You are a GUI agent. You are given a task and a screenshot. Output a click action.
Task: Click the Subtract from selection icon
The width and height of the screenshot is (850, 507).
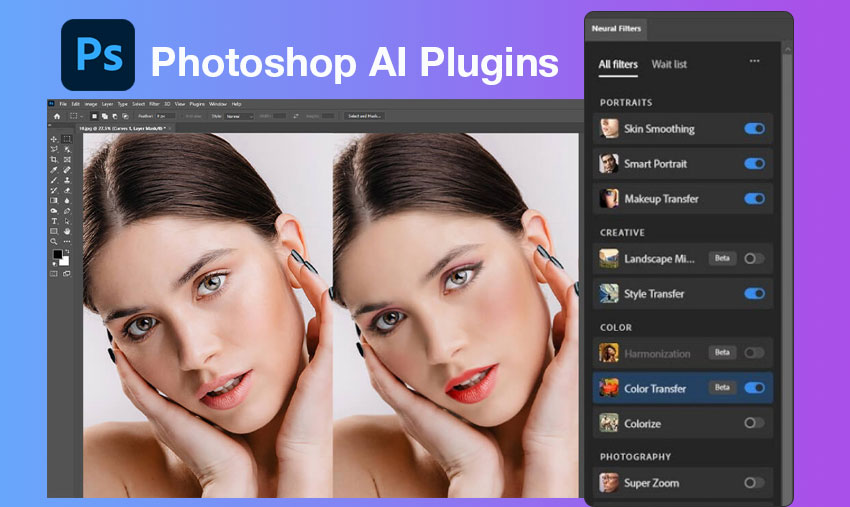[x=114, y=116]
